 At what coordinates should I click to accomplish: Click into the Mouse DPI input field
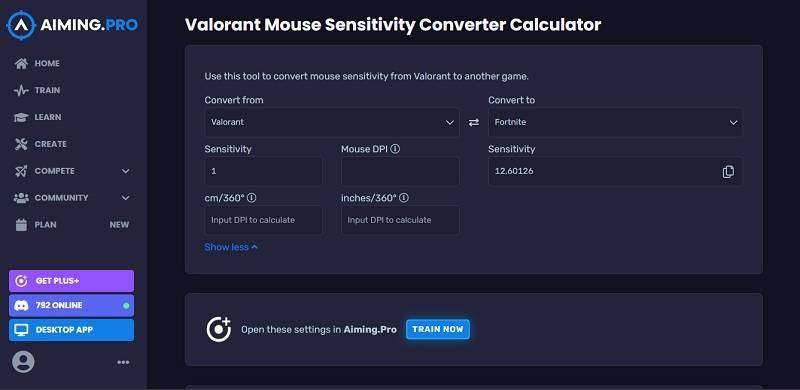[400, 172]
